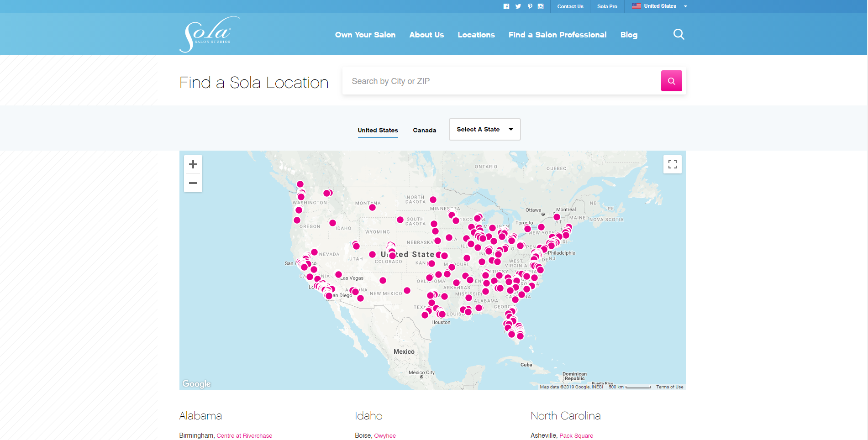Open Sola's Facebook page icon
The height and width of the screenshot is (440, 868).
pyautogui.click(x=506, y=6)
